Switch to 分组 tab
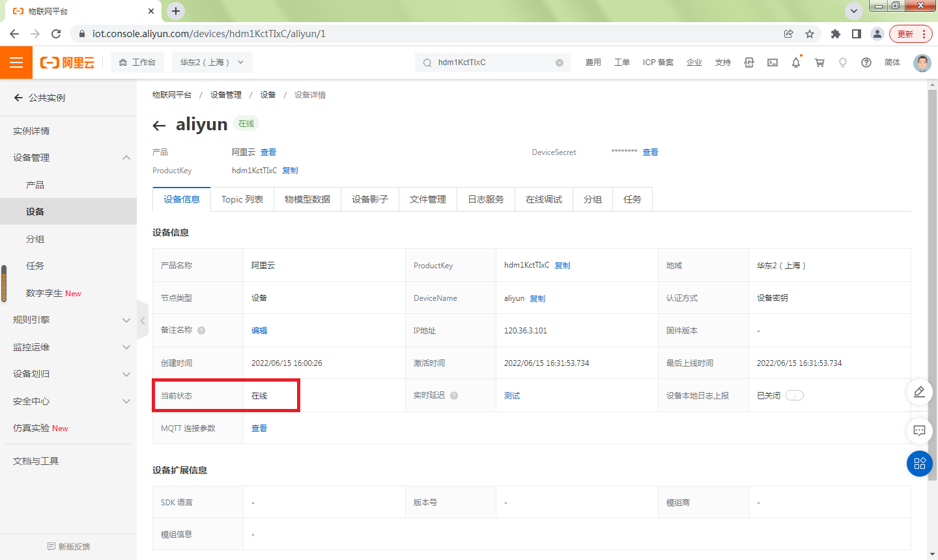 593,199
